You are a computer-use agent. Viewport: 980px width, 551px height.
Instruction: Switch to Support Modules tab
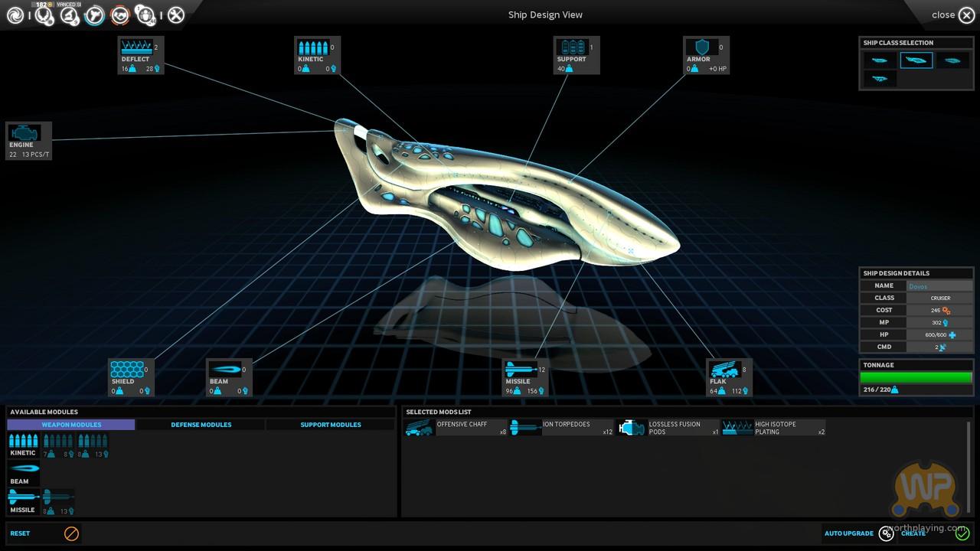coord(330,425)
